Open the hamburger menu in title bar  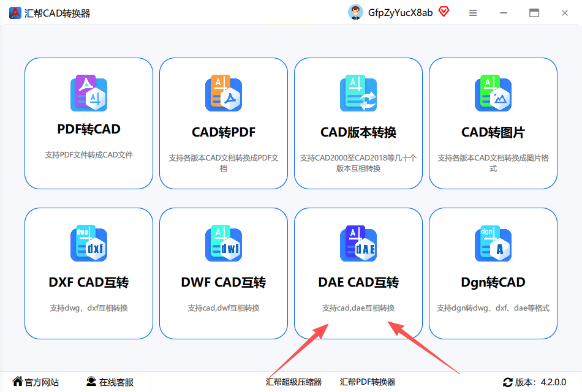coord(472,13)
